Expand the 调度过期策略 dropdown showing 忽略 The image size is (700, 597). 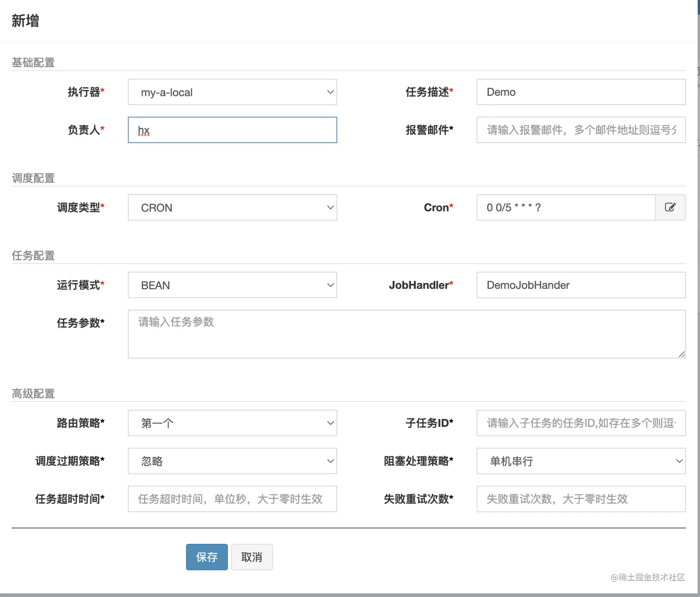click(x=232, y=461)
